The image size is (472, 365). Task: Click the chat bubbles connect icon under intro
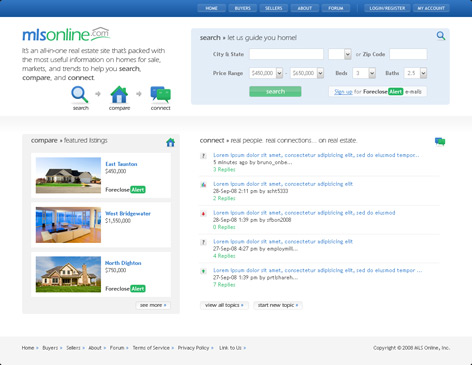pyautogui.click(x=160, y=95)
